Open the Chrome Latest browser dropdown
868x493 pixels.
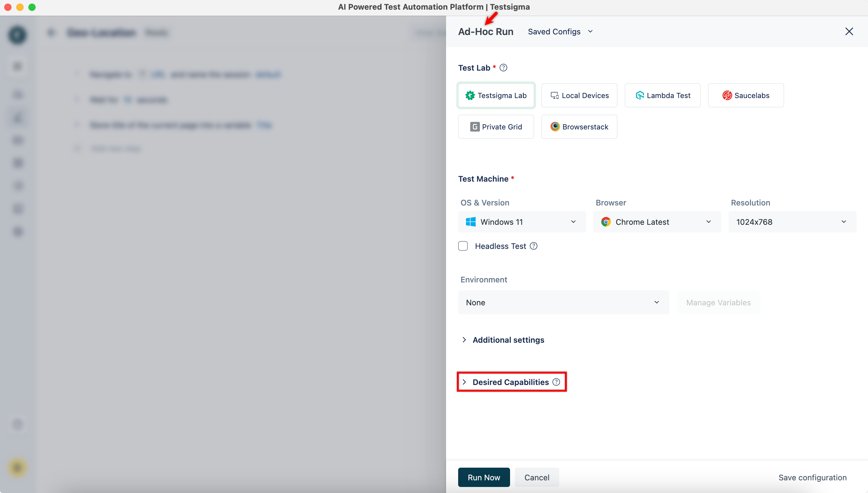pyautogui.click(x=657, y=222)
